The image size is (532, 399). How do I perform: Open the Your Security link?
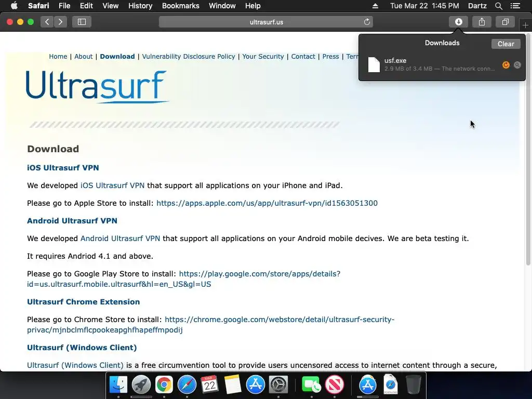(263, 56)
